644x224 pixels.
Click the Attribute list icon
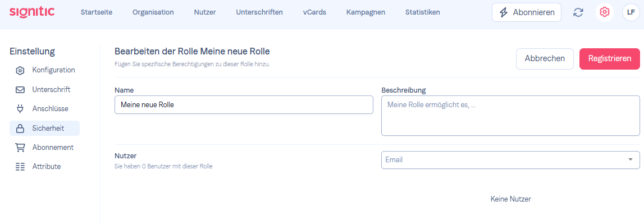[20, 167]
